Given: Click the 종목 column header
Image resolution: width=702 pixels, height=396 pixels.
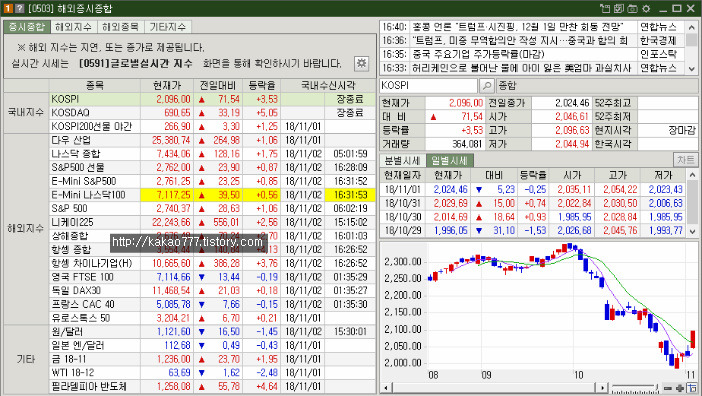Looking at the screenshot, I should point(94,85).
